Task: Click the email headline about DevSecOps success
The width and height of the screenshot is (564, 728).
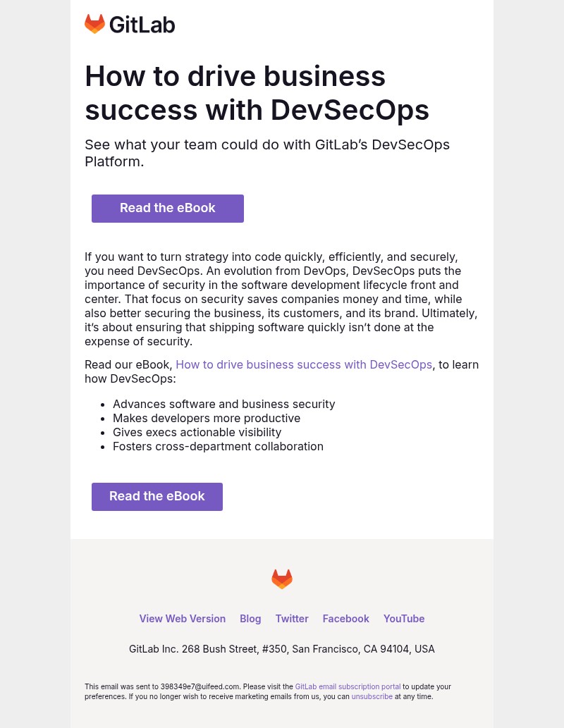Action: point(257,92)
